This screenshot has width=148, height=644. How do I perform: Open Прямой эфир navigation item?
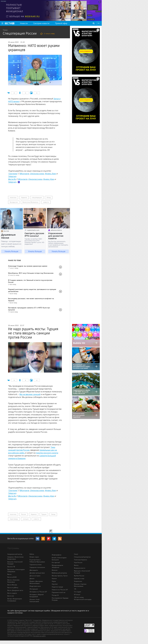[61, 23]
